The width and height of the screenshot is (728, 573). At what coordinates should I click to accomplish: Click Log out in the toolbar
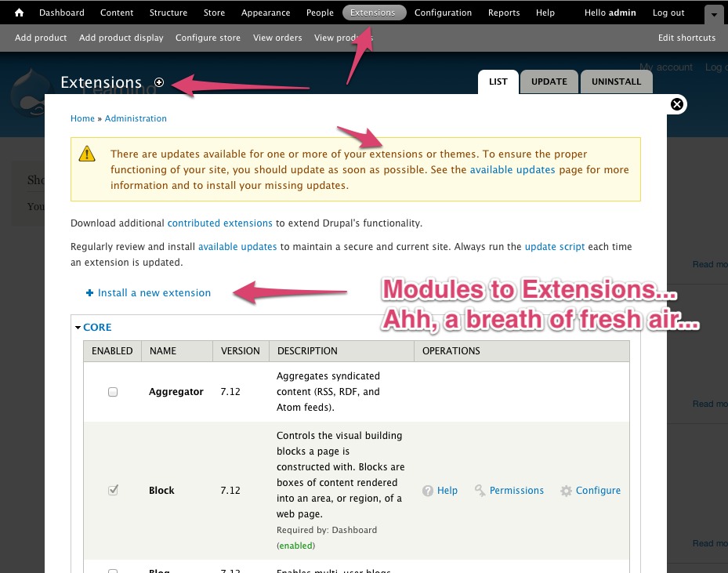(x=668, y=13)
